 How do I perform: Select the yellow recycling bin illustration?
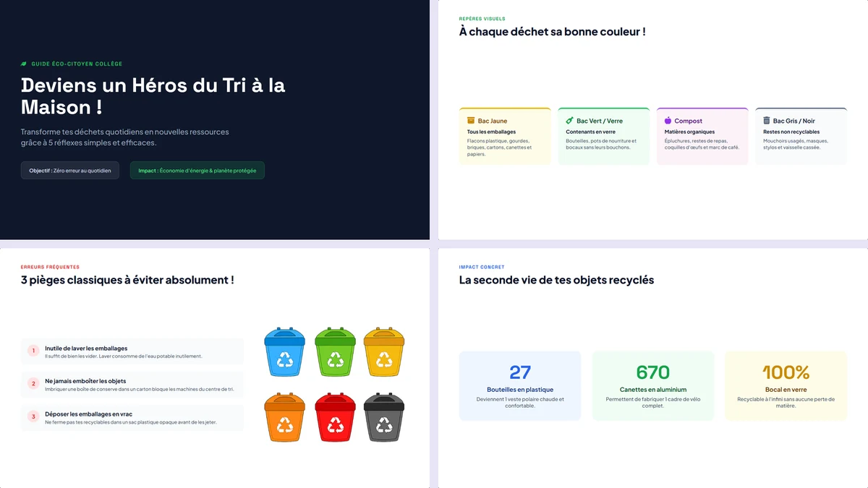(x=384, y=352)
